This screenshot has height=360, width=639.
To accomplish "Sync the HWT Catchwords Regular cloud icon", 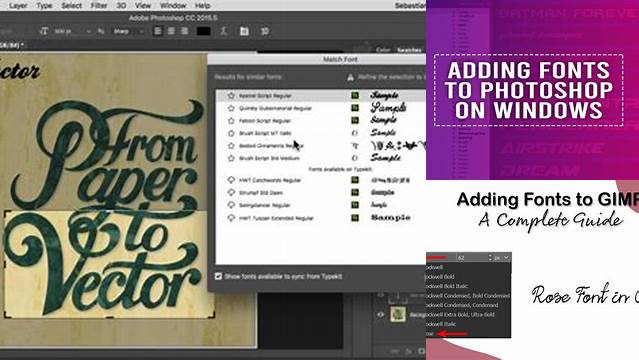I will [231, 180].
